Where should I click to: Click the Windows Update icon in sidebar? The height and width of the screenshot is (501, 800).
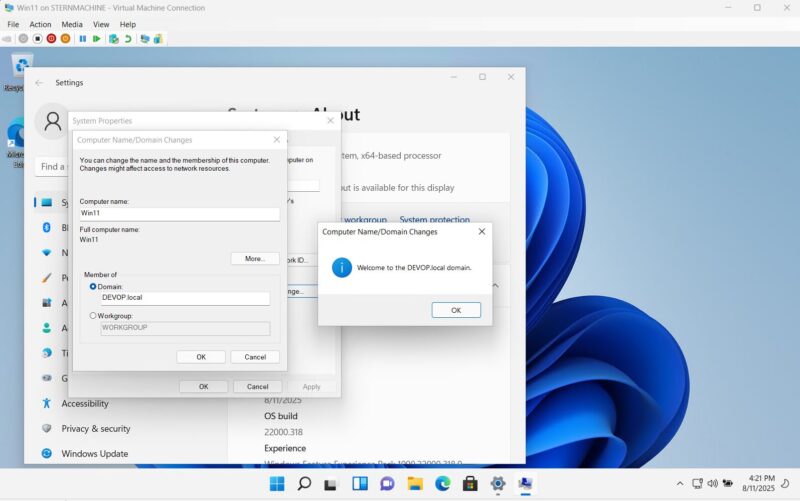point(46,453)
